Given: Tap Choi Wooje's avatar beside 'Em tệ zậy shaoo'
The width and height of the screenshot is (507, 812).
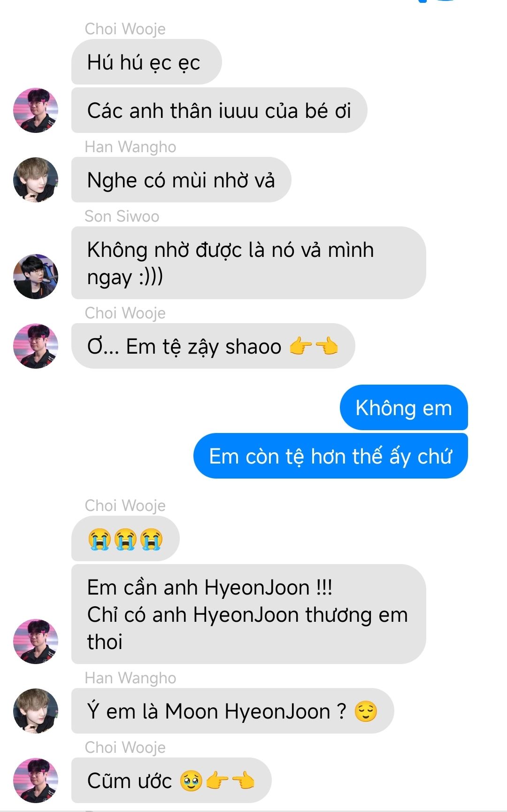Looking at the screenshot, I should tap(36, 346).
